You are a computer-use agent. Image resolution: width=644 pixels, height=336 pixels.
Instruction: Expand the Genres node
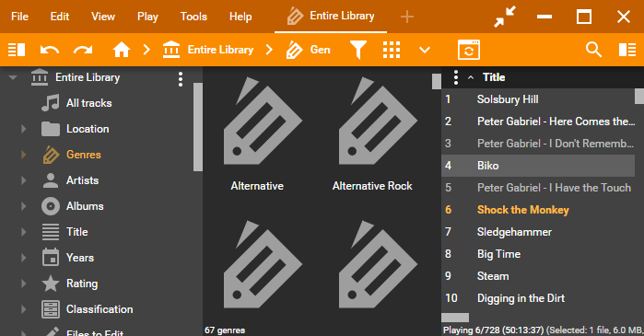point(23,155)
